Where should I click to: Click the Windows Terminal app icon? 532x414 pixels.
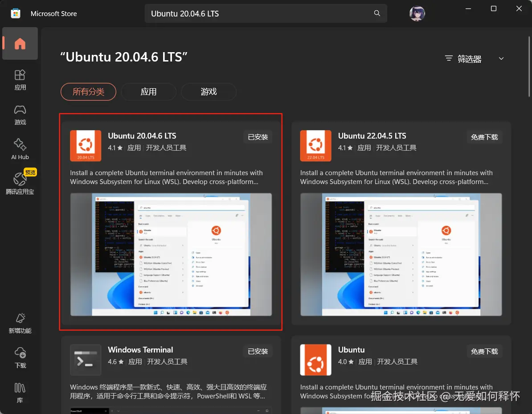[86, 360]
